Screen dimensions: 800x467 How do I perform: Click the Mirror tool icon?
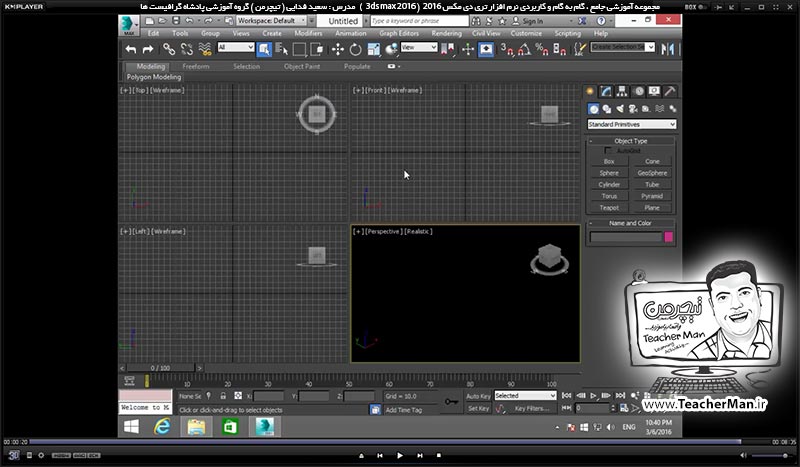(667, 49)
